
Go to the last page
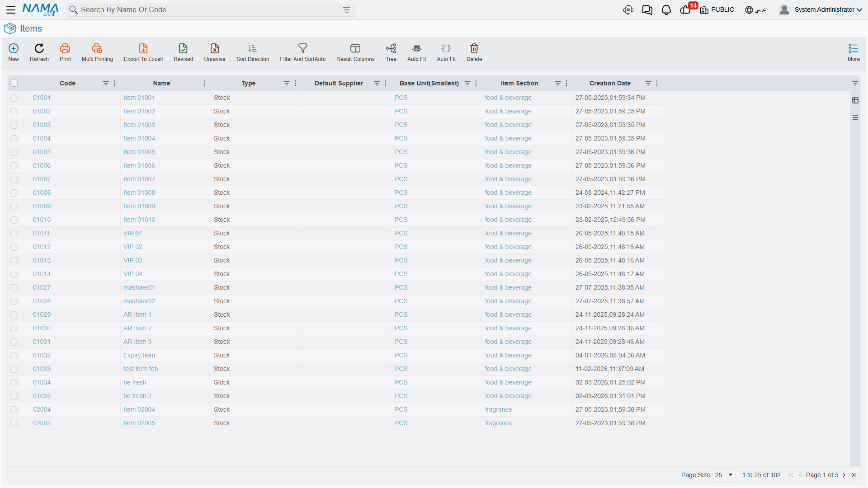point(854,475)
